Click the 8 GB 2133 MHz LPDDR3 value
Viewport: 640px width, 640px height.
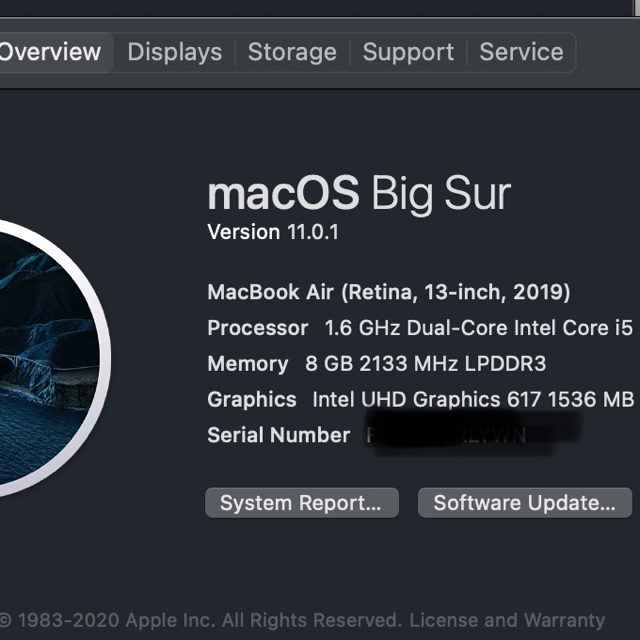[x=425, y=363]
